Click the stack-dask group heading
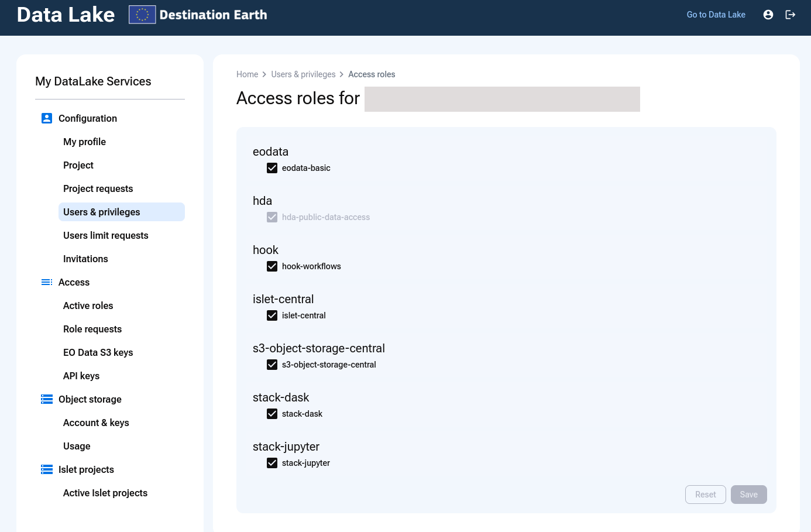The image size is (811, 532). [281, 397]
